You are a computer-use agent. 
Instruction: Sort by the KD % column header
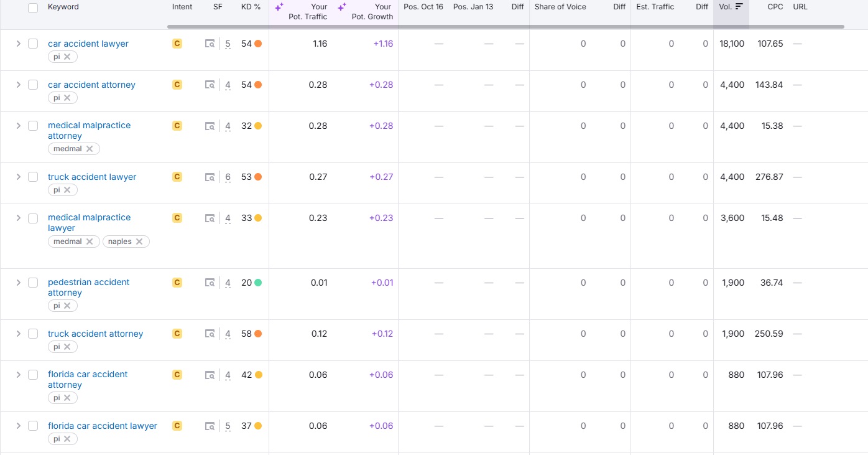[251, 7]
